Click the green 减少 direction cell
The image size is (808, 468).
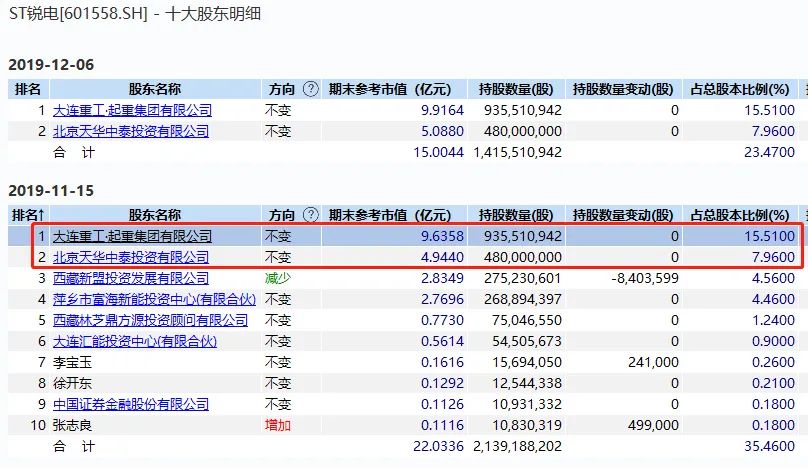click(x=278, y=278)
